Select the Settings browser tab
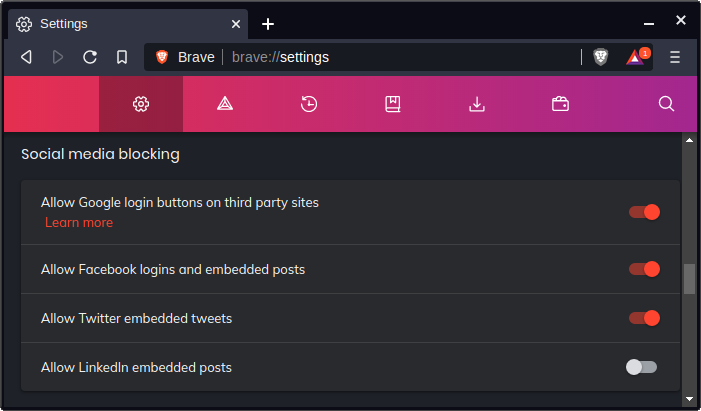 [x=120, y=23]
